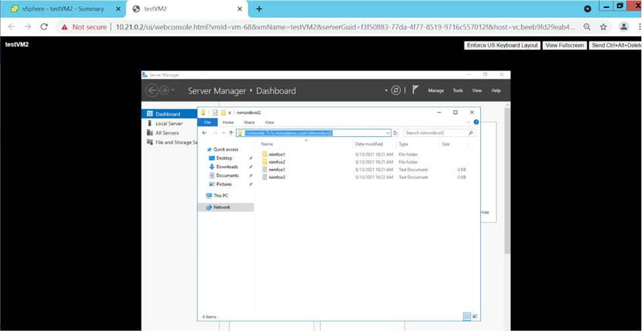Open Pictures in the navigation pane
Screen dimensions: 644x332
pos(224,184)
